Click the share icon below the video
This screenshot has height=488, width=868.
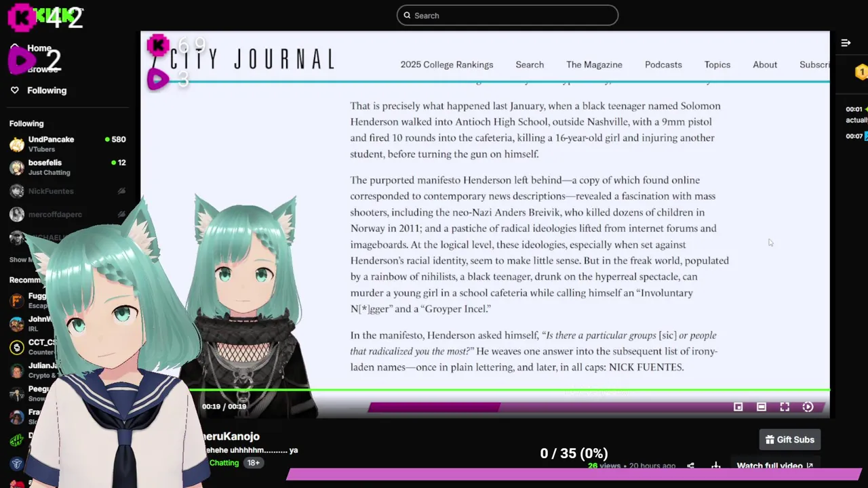tap(690, 466)
